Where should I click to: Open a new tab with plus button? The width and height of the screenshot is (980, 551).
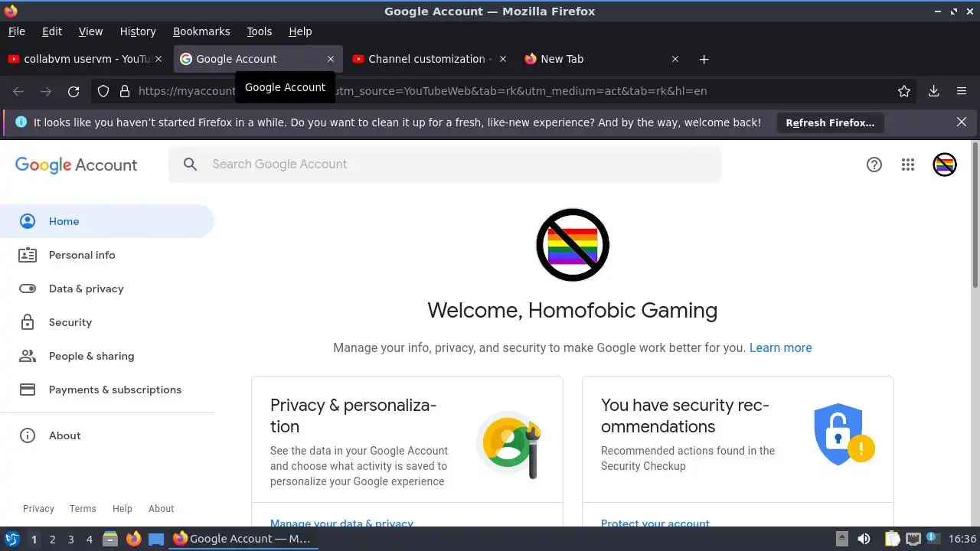pos(704,59)
